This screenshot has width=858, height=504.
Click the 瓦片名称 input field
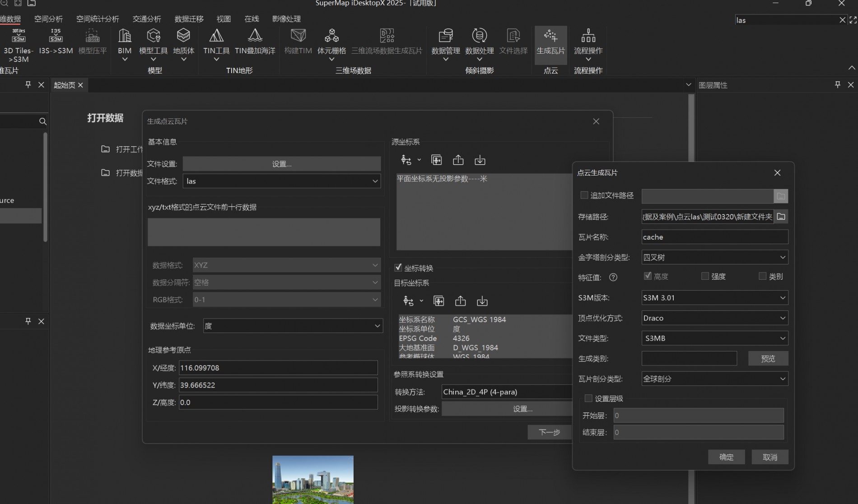coord(714,237)
